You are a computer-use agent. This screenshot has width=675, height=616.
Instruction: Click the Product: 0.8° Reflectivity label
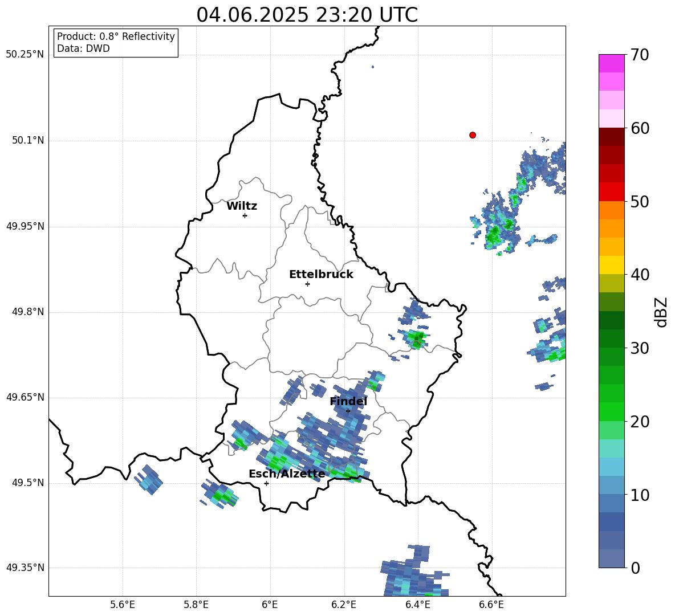click(116, 36)
